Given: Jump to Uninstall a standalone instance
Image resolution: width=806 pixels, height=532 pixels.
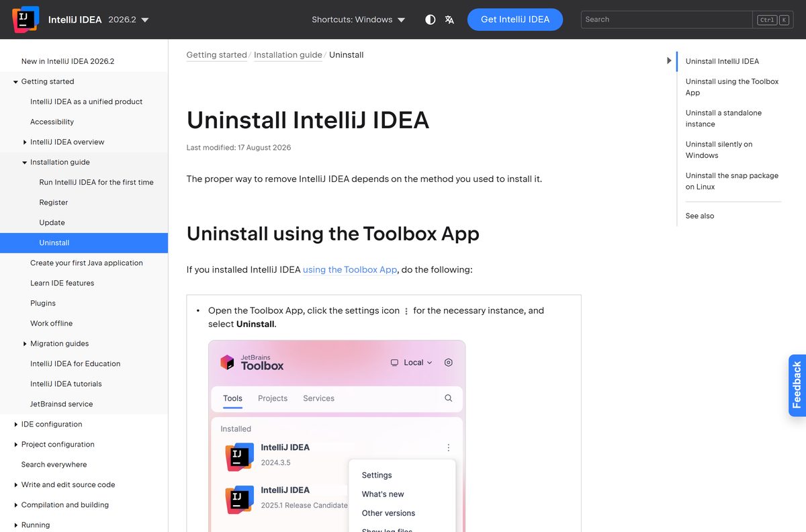Looking at the screenshot, I should [723, 118].
